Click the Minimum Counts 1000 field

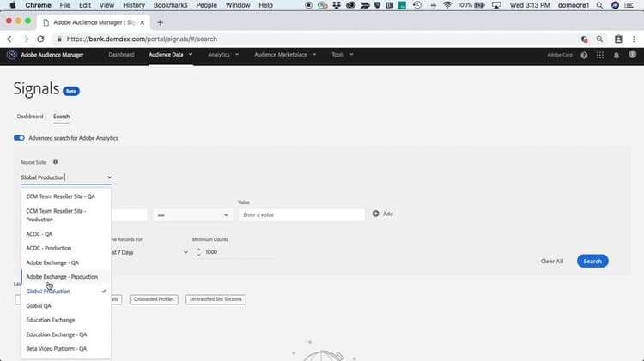click(238, 252)
